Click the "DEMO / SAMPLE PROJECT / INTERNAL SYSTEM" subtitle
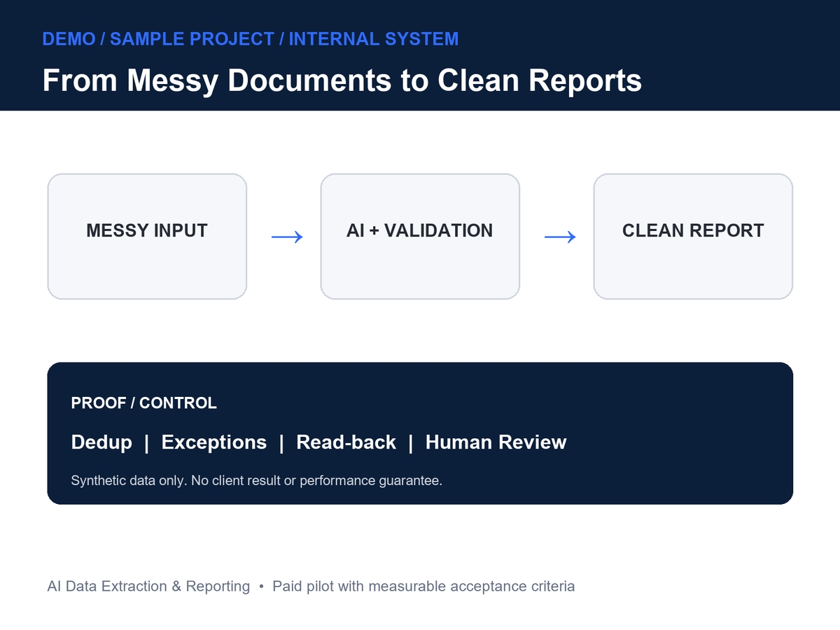840x630 pixels. click(251, 38)
